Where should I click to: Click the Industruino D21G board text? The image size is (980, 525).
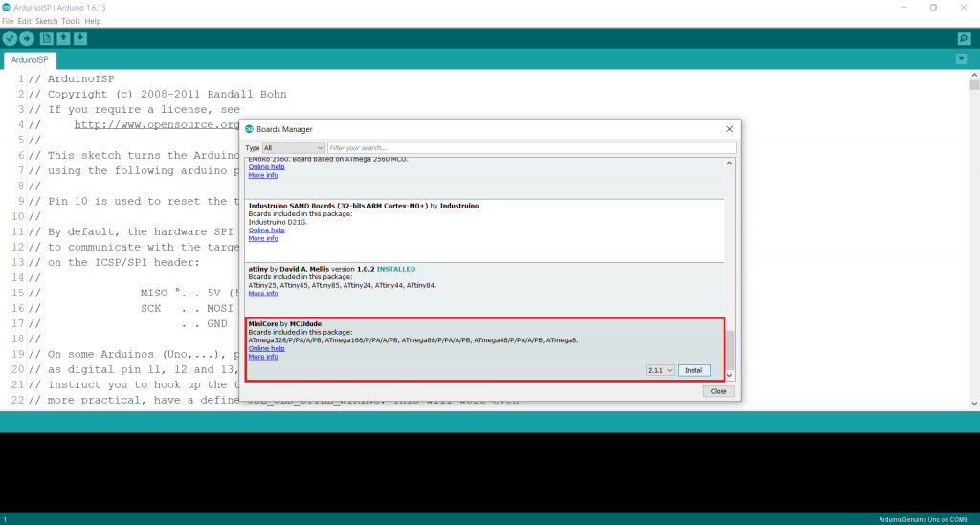click(x=278, y=222)
